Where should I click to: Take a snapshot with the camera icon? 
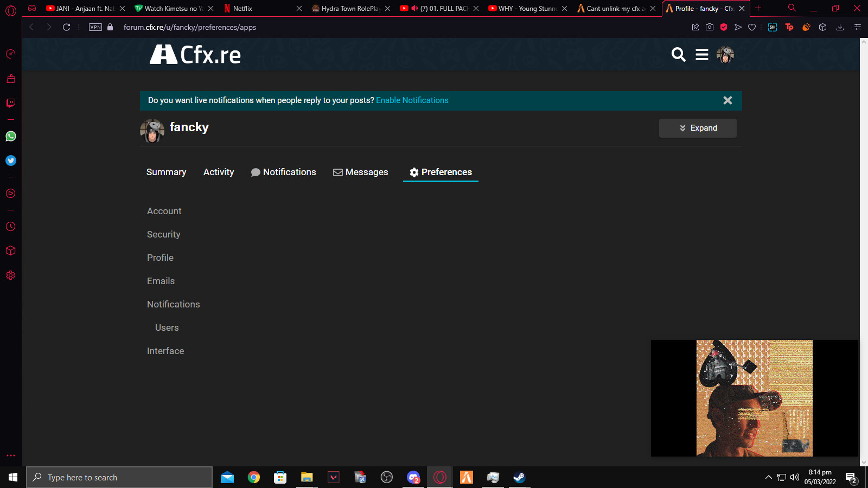click(x=710, y=27)
